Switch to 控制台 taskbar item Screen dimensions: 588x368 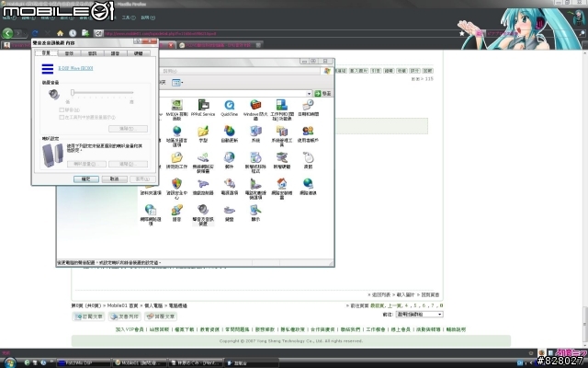pos(251,362)
